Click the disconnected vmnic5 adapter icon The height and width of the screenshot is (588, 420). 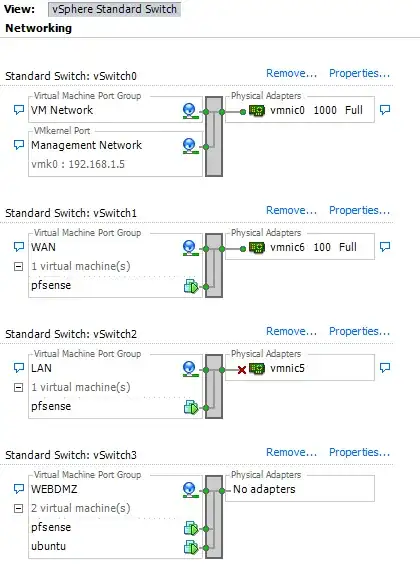(x=257, y=369)
